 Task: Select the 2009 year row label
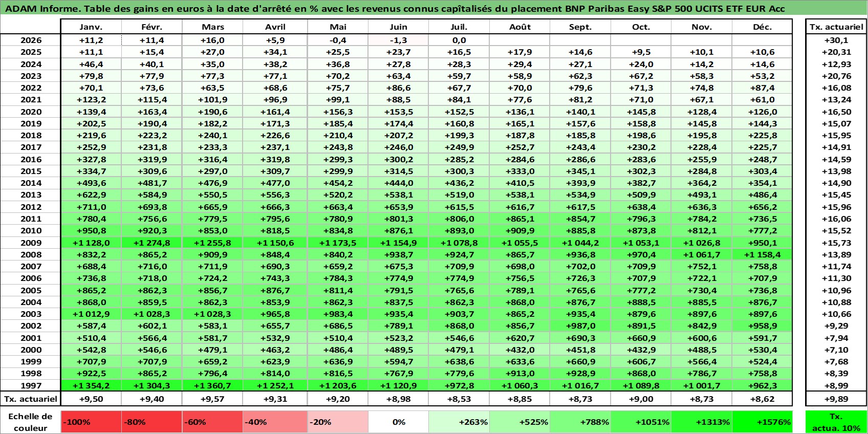pos(31,243)
